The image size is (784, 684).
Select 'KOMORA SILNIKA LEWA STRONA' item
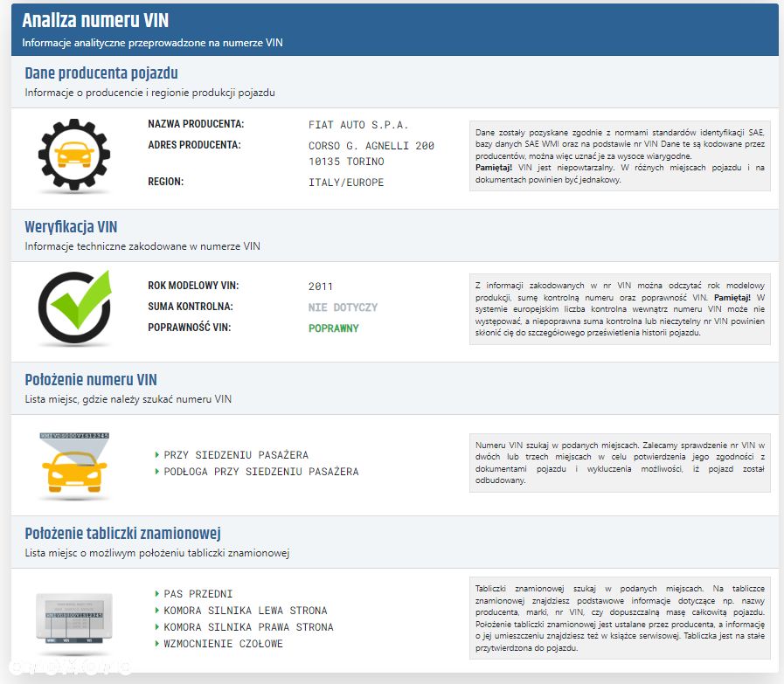point(246,611)
